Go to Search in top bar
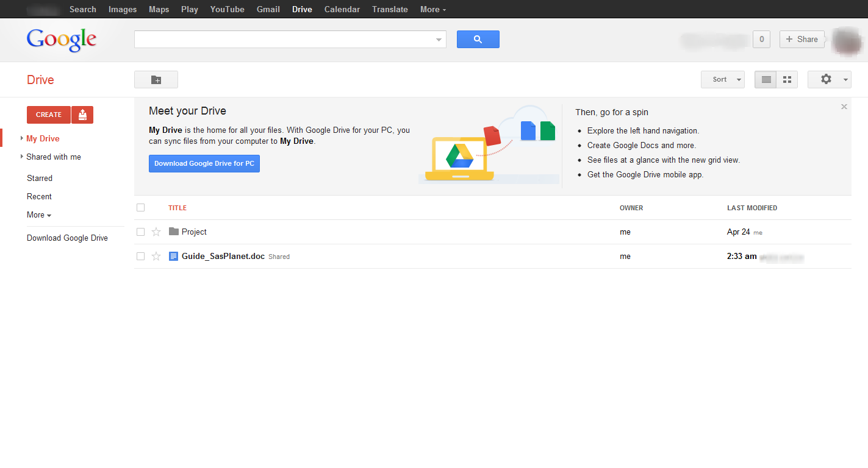Viewport: 868px width, 468px height. pyautogui.click(x=83, y=9)
